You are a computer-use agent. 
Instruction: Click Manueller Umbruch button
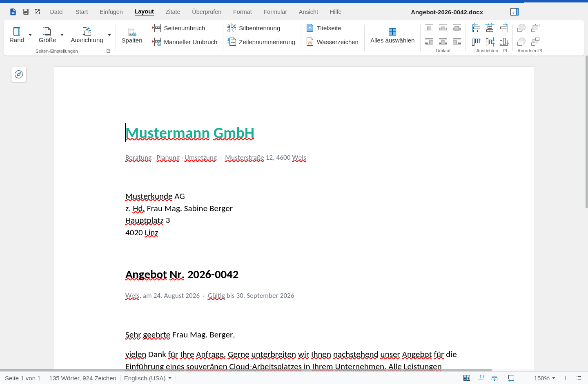[x=185, y=42]
